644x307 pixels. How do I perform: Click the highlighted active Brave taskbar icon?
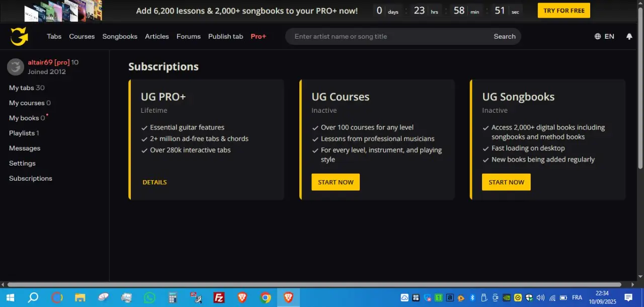(x=288, y=297)
